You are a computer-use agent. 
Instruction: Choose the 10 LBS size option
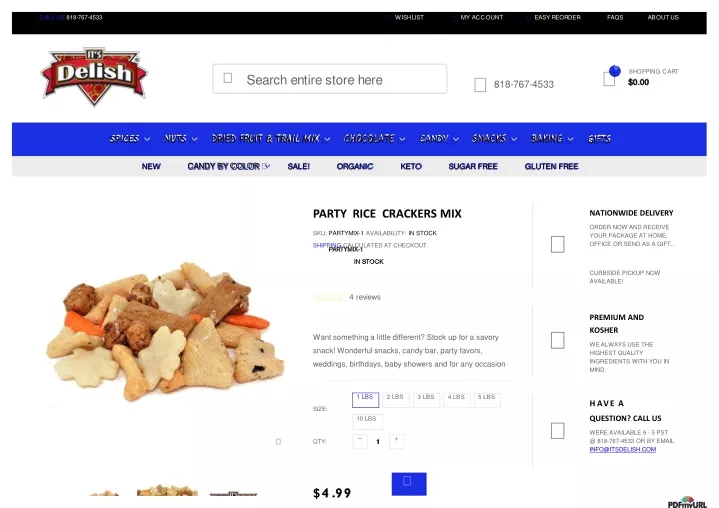tap(367, 421)
